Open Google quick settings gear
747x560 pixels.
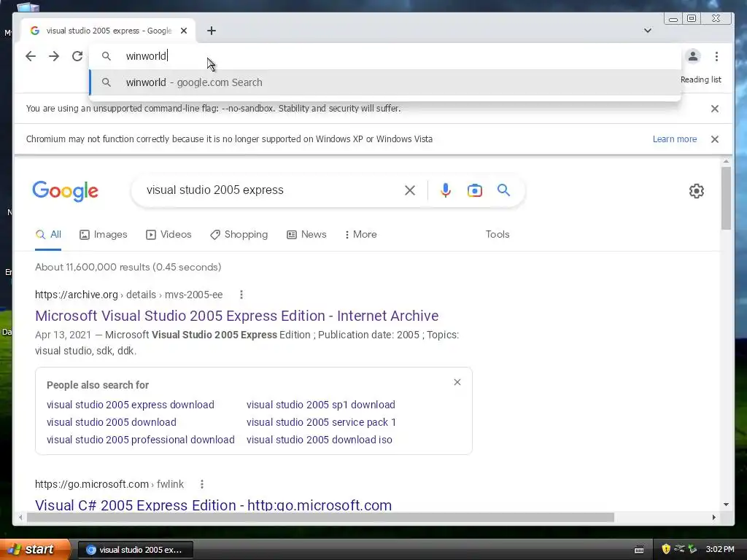pos(697,191)
